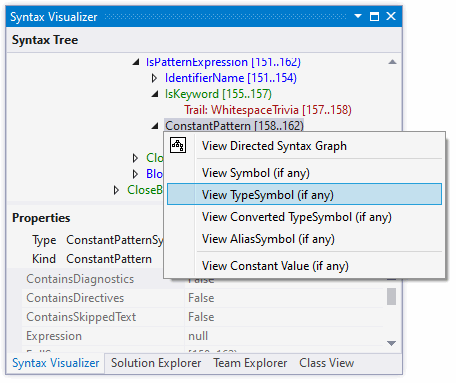456x383 pixels.
Task: Switch to the Class View tab
Action: click(326, 363)
